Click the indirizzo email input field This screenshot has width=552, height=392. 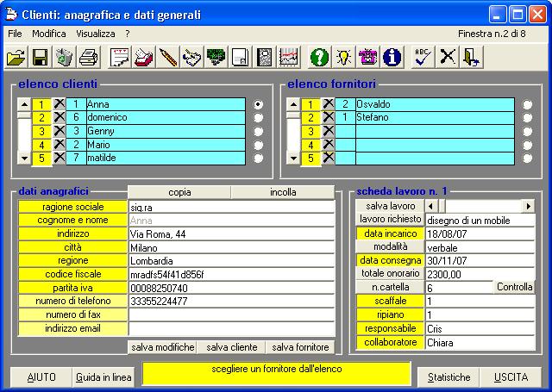click(x=231, y=328)
